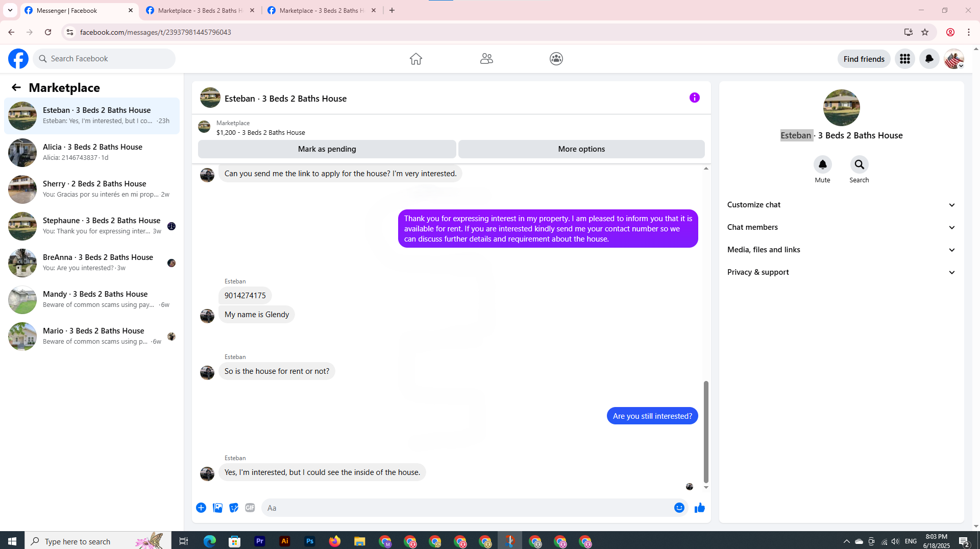Click the browser address bar URL
The height and width of the screenshot is (549, 980).
tap(156, 32)
